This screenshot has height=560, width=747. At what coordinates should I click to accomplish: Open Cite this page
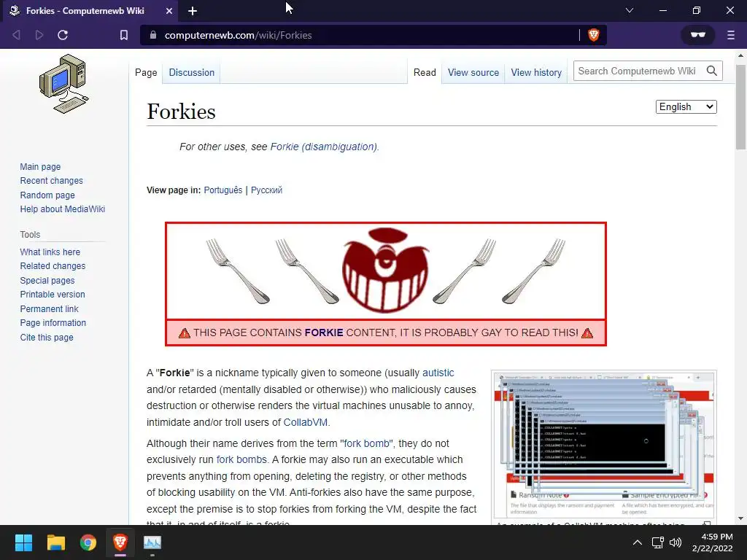tap(47, 337)
